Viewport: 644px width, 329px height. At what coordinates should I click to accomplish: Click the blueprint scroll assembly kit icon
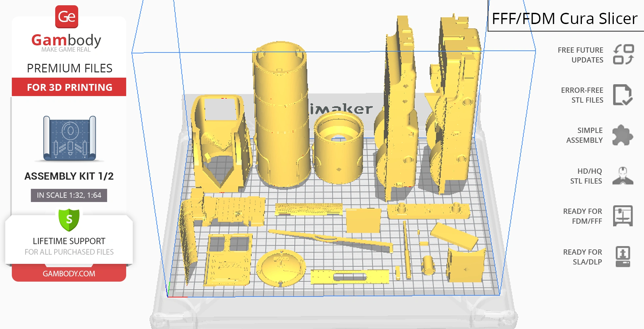pos(69,138)
